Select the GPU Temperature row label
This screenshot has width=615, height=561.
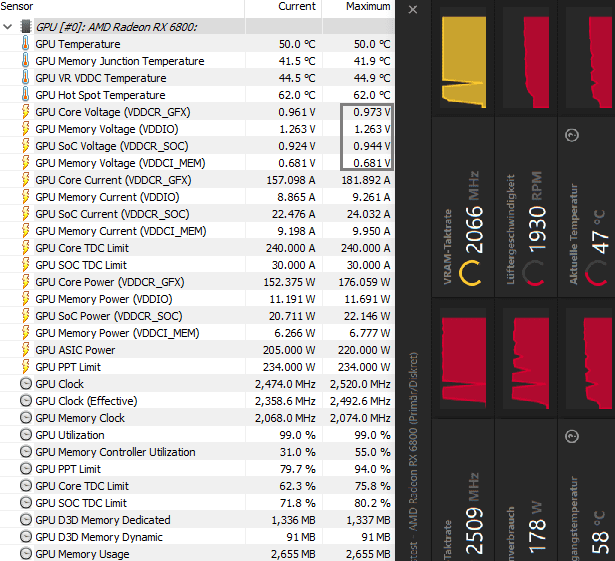[x=78, y=44]
